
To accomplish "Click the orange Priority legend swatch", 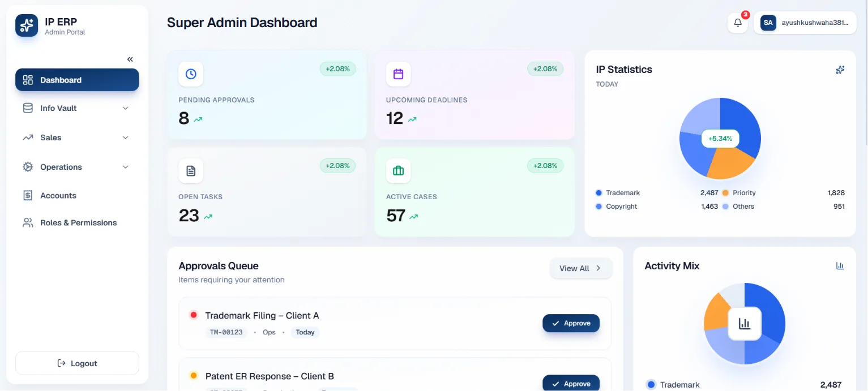I will pos(725,193).
